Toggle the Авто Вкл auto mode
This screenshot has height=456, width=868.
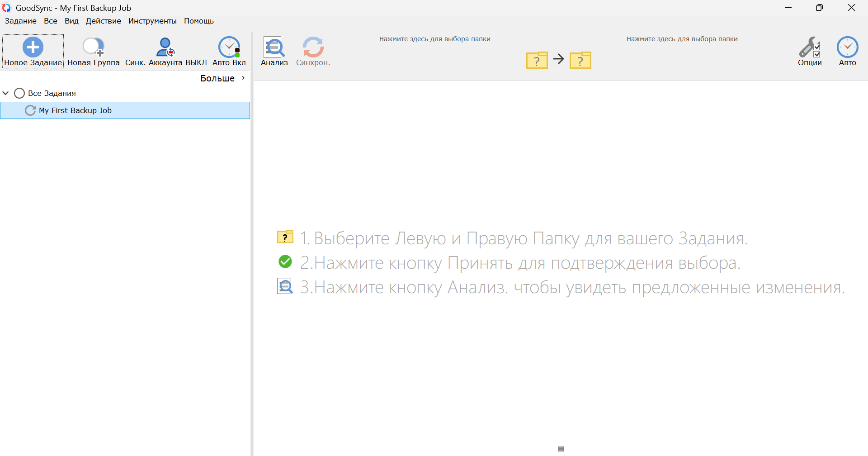coord(229,47)
